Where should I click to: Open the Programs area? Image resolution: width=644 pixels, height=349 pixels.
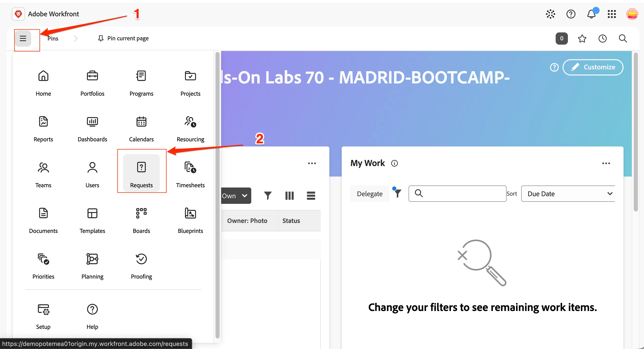[141, 83]
